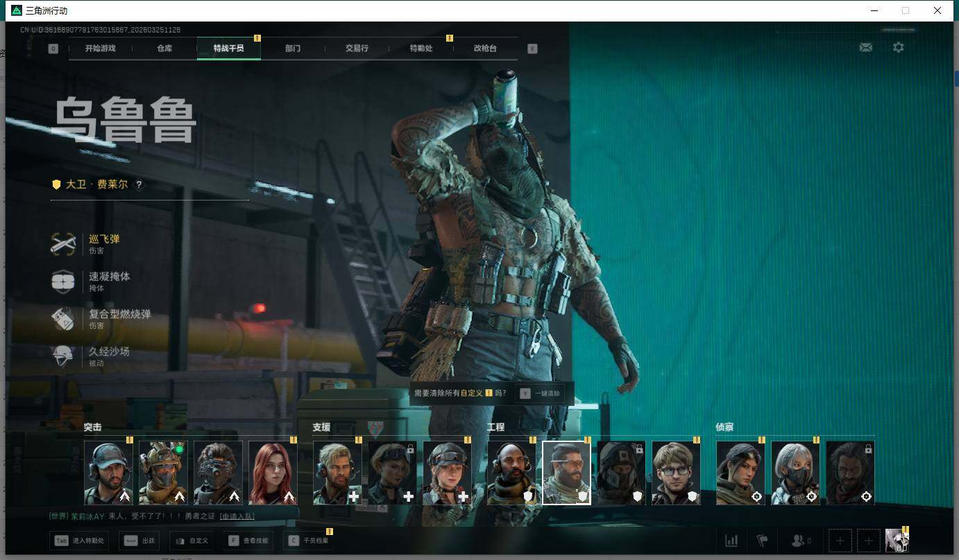This screenshot has height=560, width=959.
Task: Click the 查看技能 button
Action: coord(248,541)
